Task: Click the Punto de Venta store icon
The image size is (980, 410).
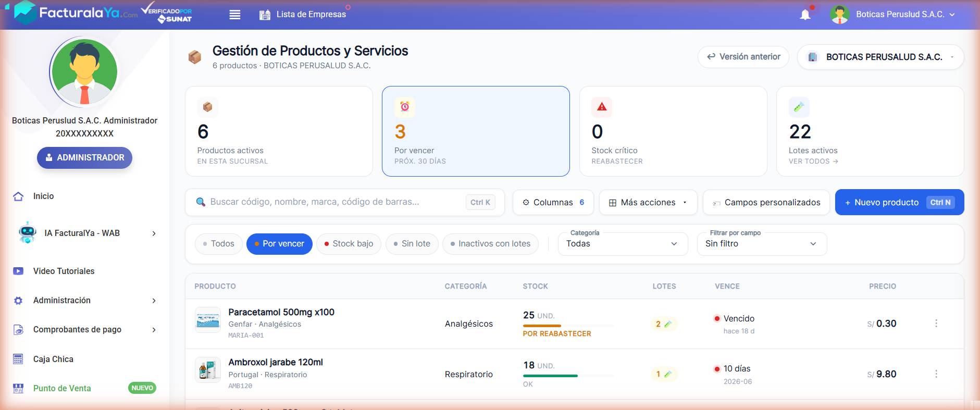Action: coord(18,388)
